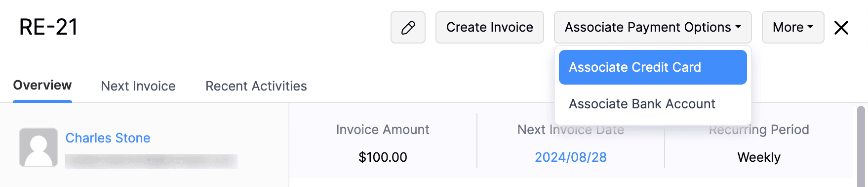Screen dimensions: 868x187
Task: Click the RE-21 profile title
Action: click(48, 27)
